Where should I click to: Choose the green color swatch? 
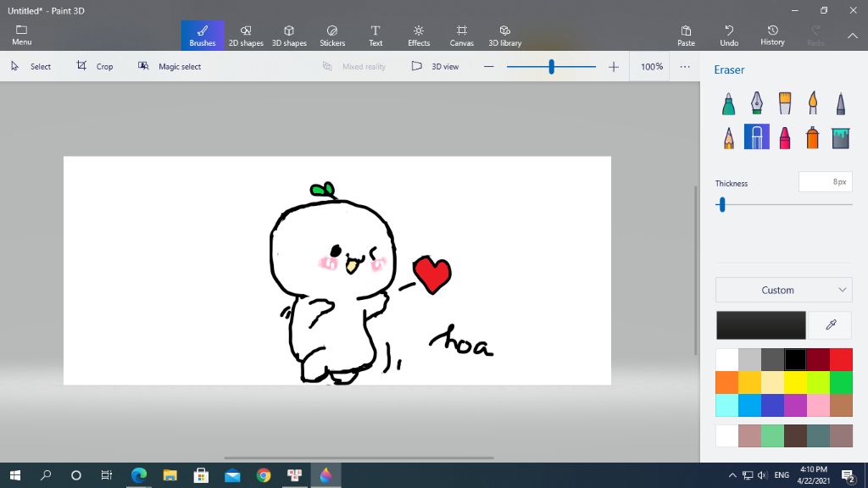tap(842, 382)
